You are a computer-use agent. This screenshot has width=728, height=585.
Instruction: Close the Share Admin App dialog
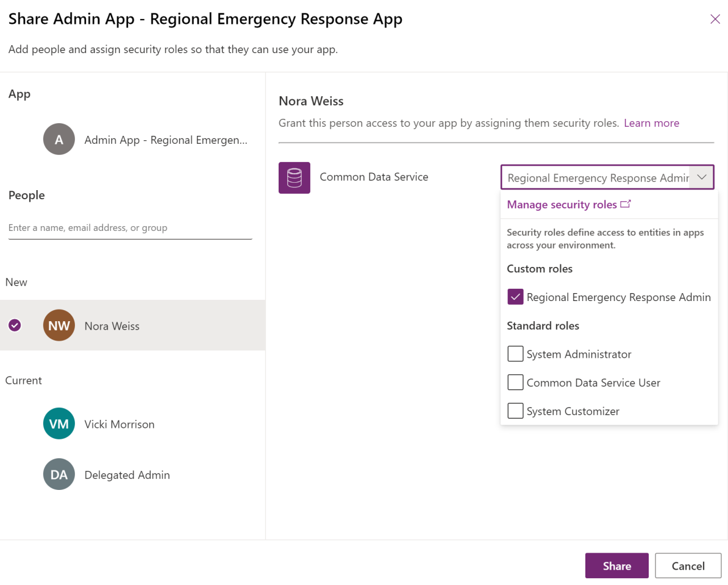(715, 19)
